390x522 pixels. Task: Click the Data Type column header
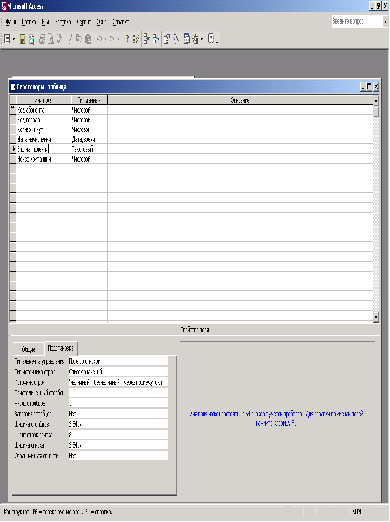pos(89,100)
